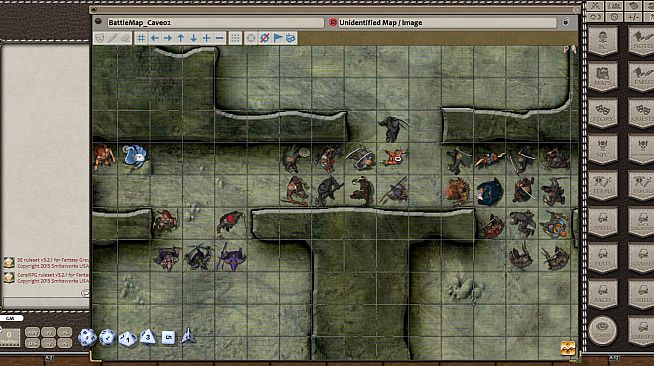
Task: Edit the BattleMap_Cave02 name field
Action: coord(215,23)
